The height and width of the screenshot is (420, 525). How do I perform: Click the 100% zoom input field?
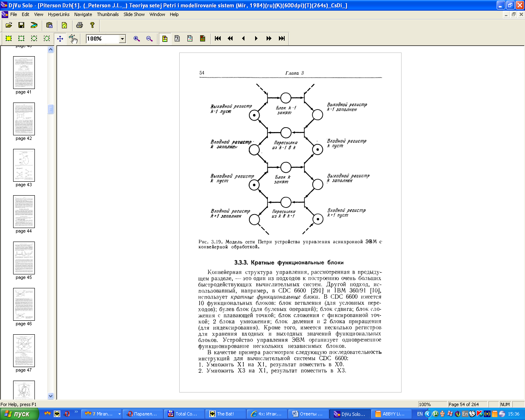pyautogui.click(x=102, y=39)
